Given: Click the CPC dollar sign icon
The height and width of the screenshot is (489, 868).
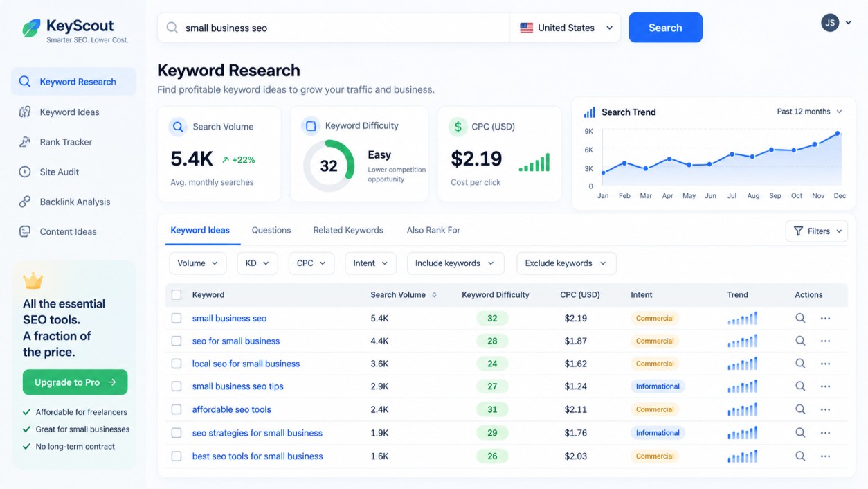Looking at the screenshot, I should coord(458,127).
